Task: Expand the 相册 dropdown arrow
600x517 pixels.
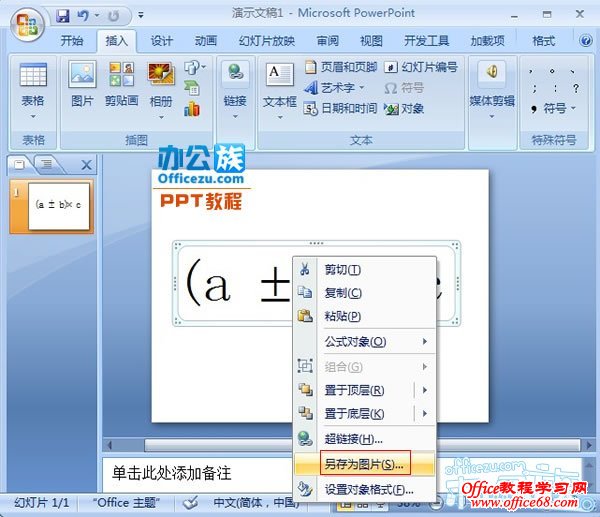Action: 161,117
